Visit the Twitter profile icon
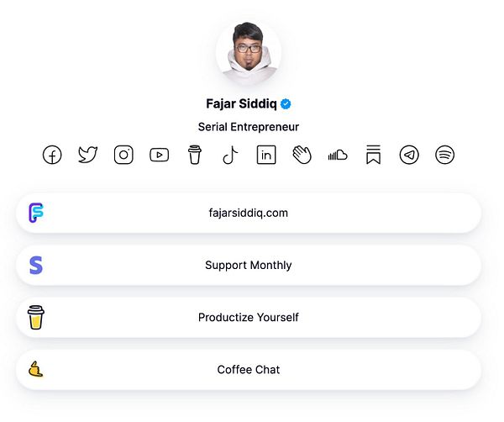This screenshot has height=422, width=504. [87, 155]
